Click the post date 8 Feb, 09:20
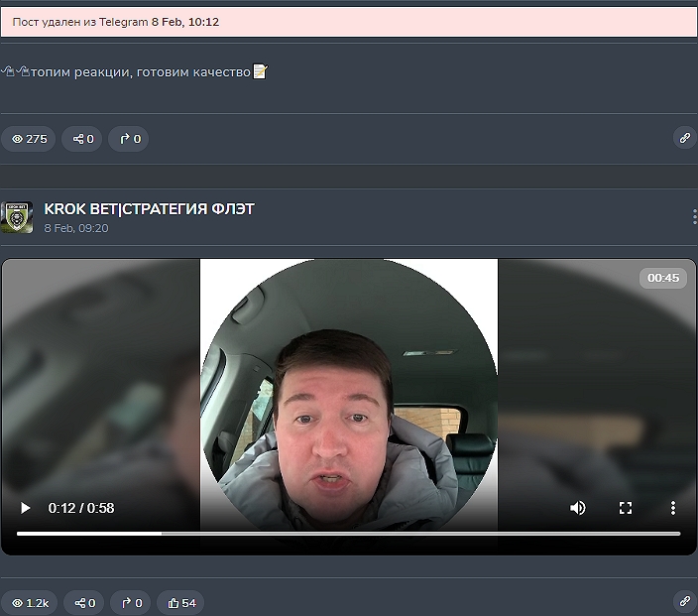 (76, 228)
